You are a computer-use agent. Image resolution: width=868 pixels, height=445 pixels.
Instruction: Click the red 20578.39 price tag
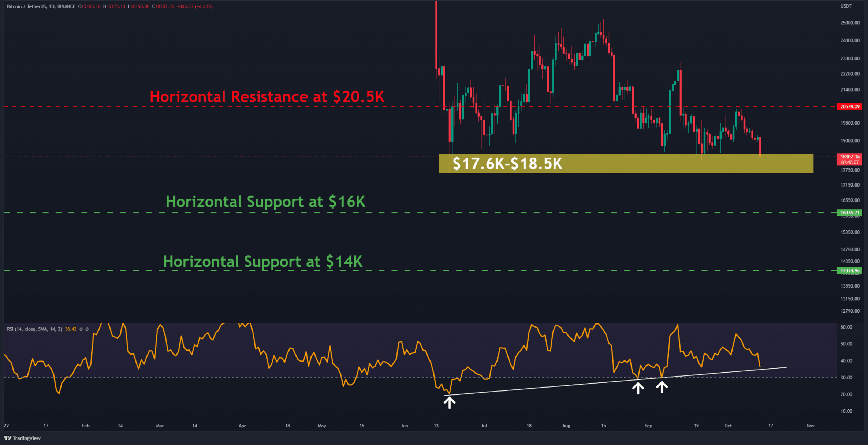(850, 107)
